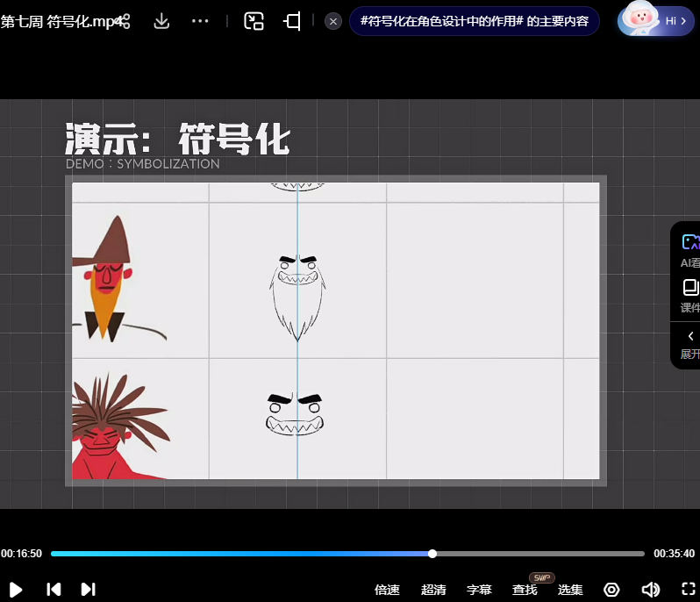Screen dimensions: 700x602
Task: Click the crop/screenshot icon in top bar
Action: coord(292,21)
